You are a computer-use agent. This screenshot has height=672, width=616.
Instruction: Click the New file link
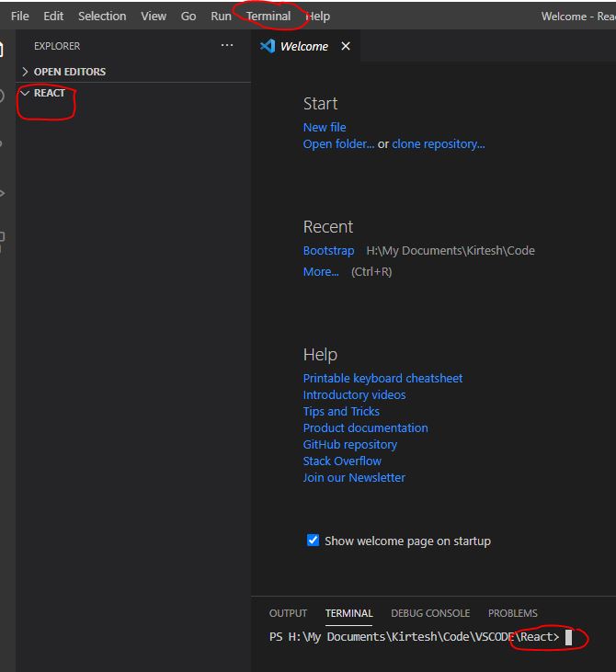pyautogui.click(x=325, y=128)
